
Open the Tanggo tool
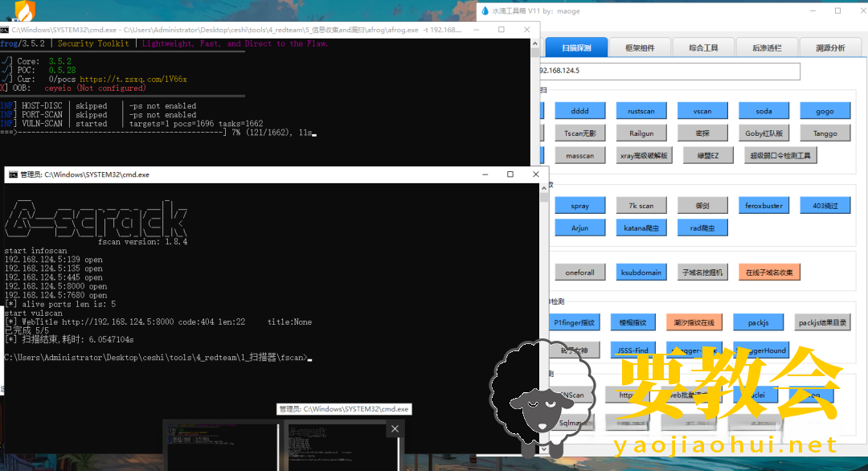click(825, 133)
